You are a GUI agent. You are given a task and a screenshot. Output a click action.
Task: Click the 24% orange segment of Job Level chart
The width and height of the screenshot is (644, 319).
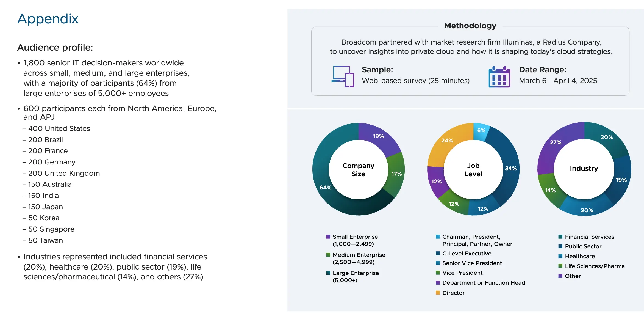coord(447,141)
